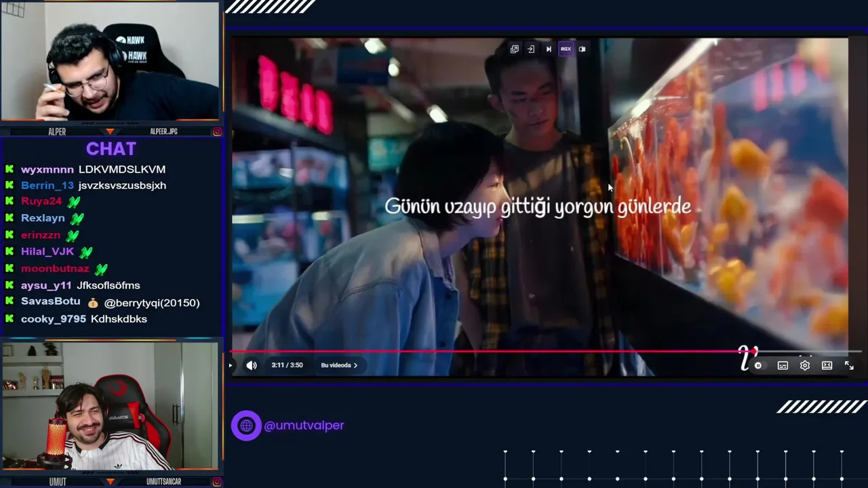
Task: Toggle theater mode in the video player
Action: pos(827,365)
